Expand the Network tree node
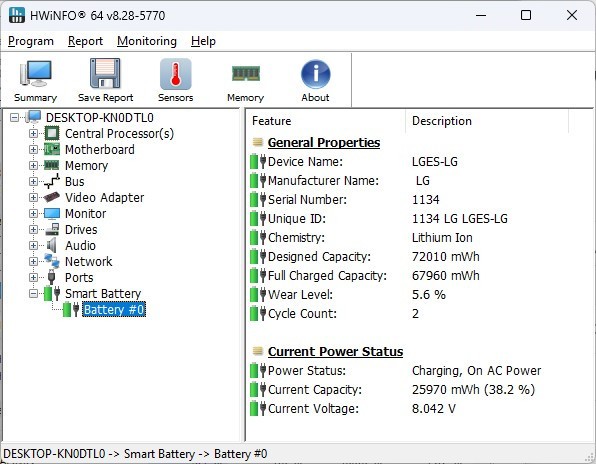Screen dimensions: 596x464 [x=33, y=261]
